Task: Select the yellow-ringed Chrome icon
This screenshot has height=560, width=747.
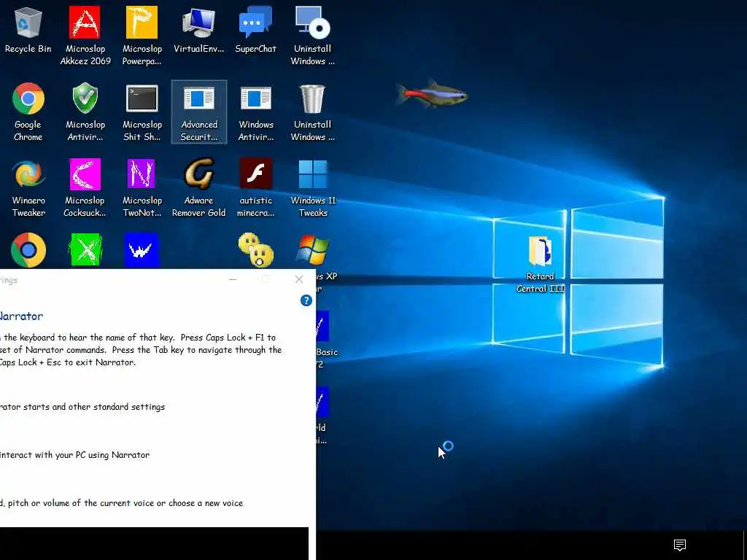Action: (28, 250)
